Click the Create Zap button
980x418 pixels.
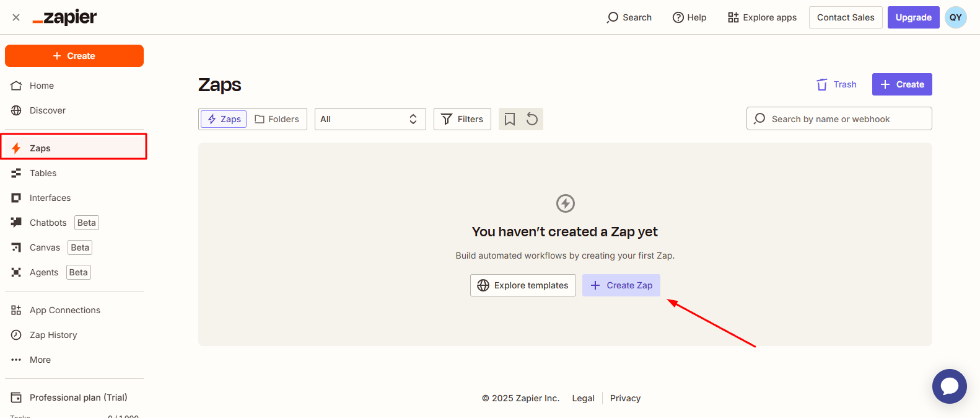coord(621,285)
